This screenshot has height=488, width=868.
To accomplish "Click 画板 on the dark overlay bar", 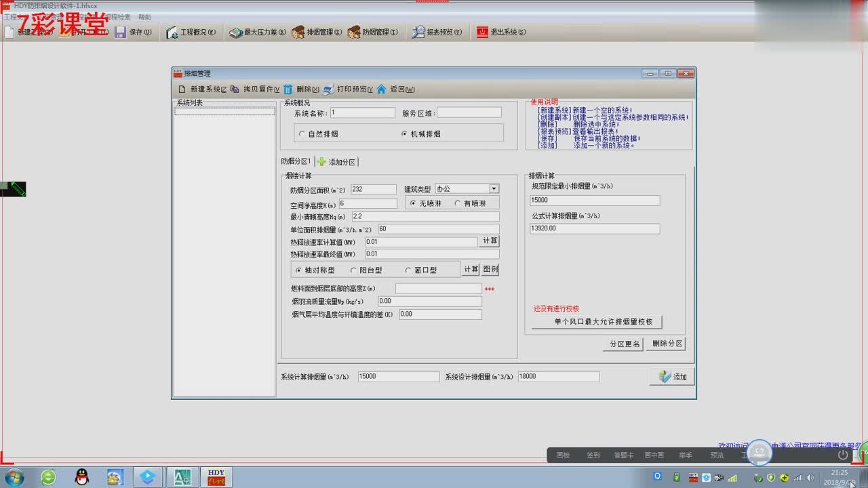I will 563,455.
